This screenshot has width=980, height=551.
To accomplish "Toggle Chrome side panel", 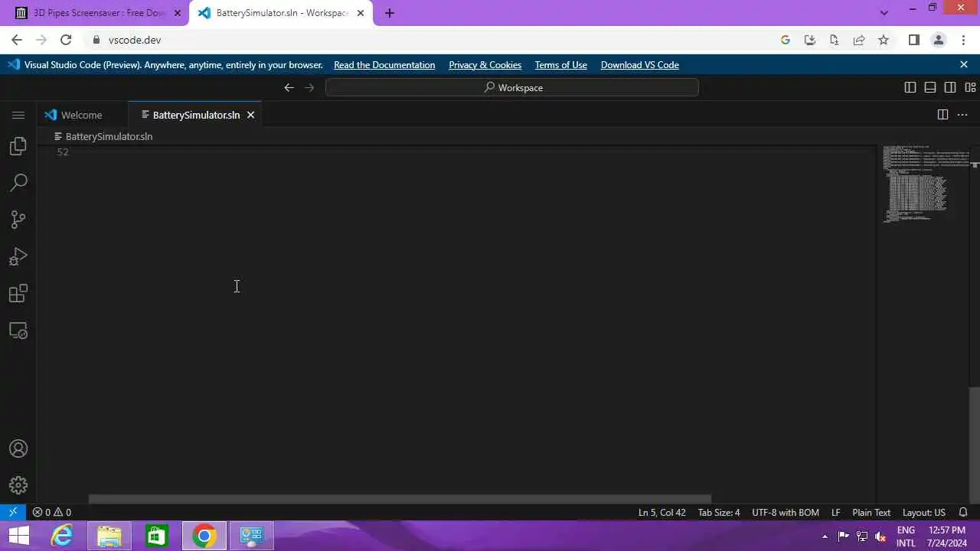I will click(x=913, y=40).
